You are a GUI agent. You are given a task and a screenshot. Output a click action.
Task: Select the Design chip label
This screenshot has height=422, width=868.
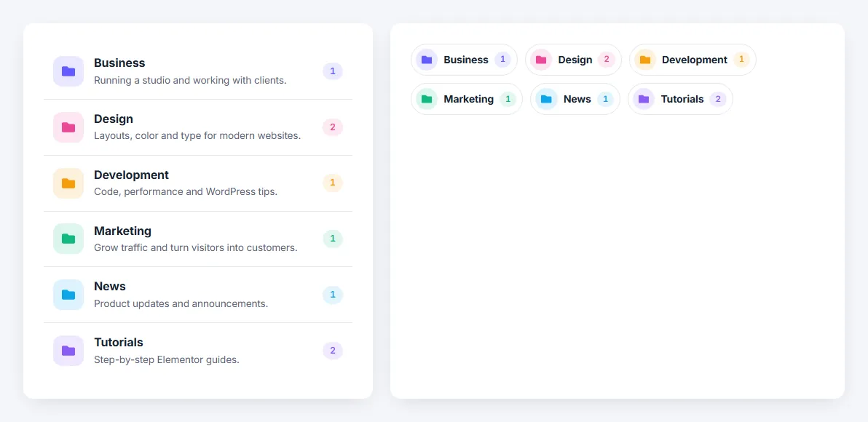click(575, 60)
